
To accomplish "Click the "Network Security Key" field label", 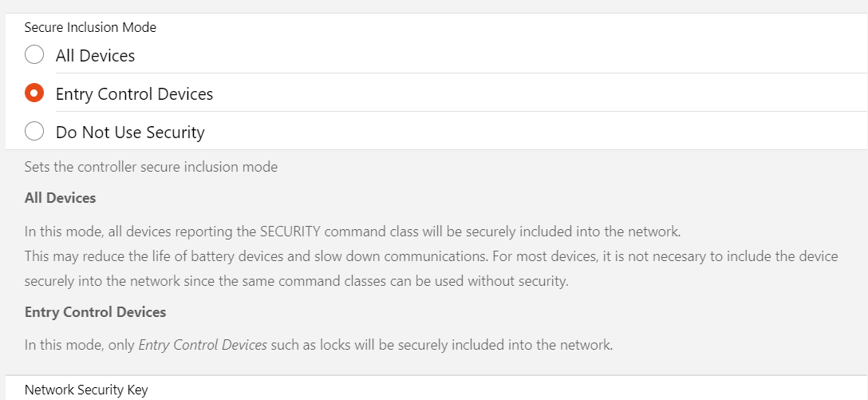I will point(86,390).
